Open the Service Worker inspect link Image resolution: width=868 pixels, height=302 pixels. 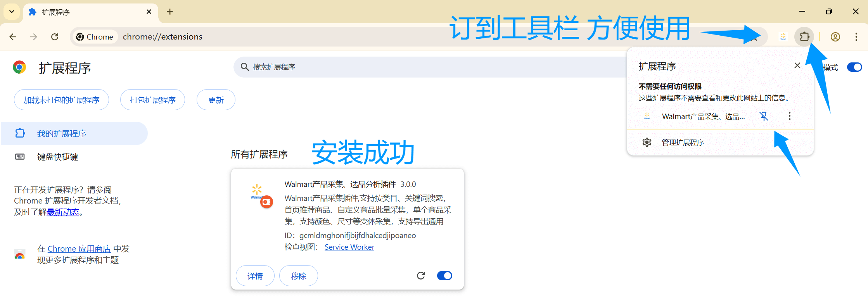coord(349,247)
